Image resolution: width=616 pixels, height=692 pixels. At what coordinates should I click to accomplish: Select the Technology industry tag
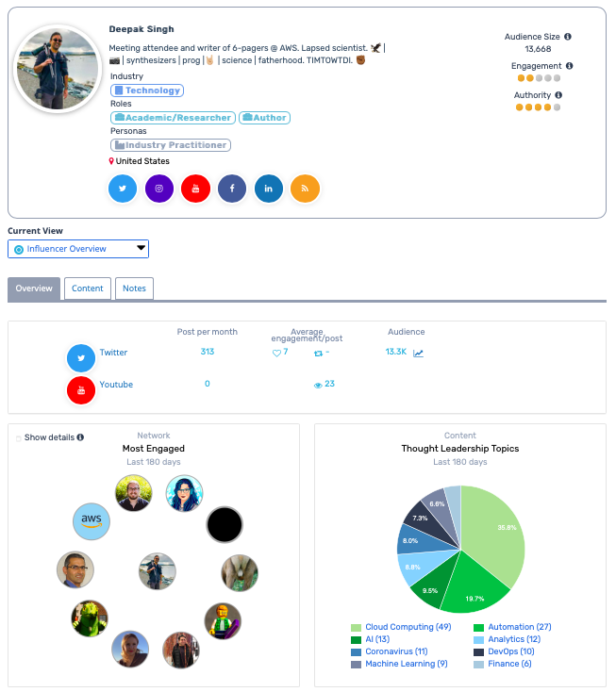(147, 91)
